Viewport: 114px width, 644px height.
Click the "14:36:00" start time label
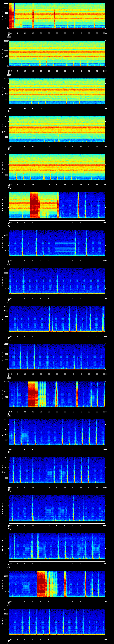[x=9, y=564]
